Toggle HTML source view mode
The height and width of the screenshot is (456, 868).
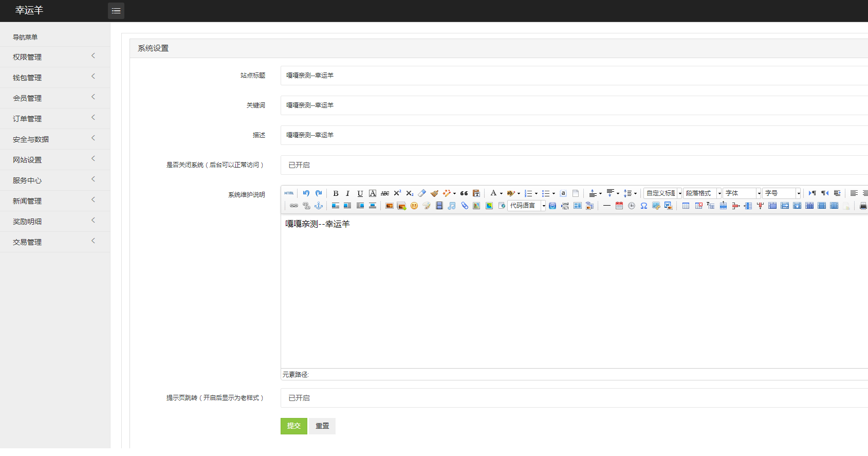(x=289, y=193)
